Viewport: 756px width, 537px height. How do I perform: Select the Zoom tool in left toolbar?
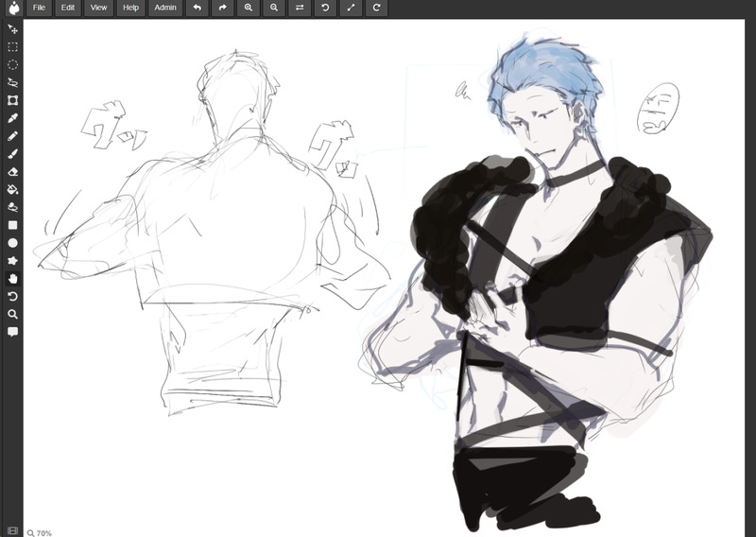(13, 315)
